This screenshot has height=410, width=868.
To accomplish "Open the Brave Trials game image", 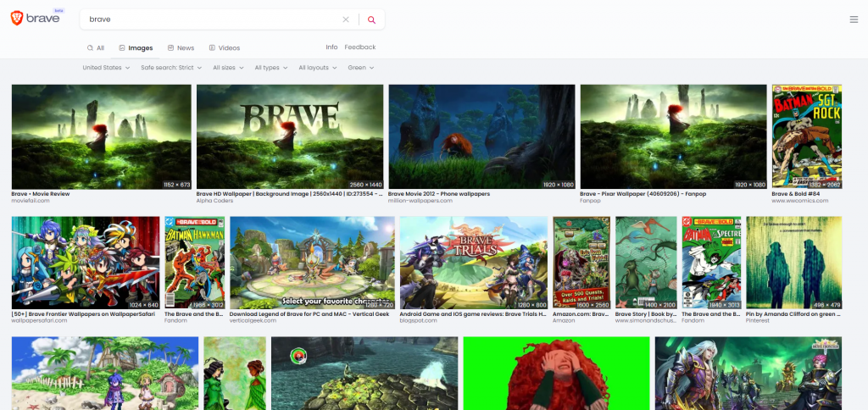I will click(473, 263).
